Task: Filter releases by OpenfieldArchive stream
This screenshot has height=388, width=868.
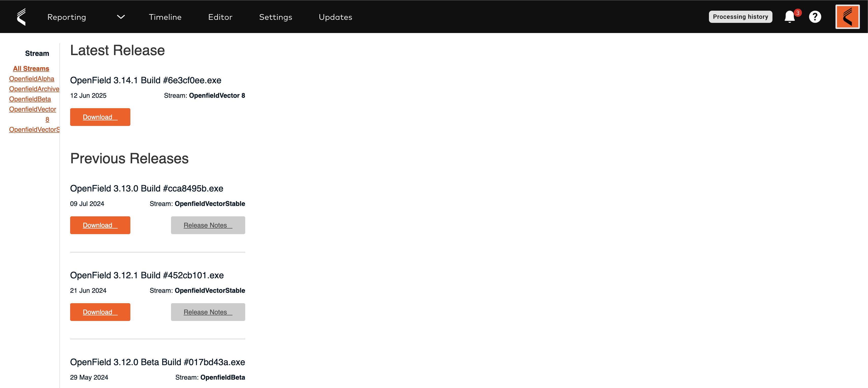Action: [x=34, y=89]
